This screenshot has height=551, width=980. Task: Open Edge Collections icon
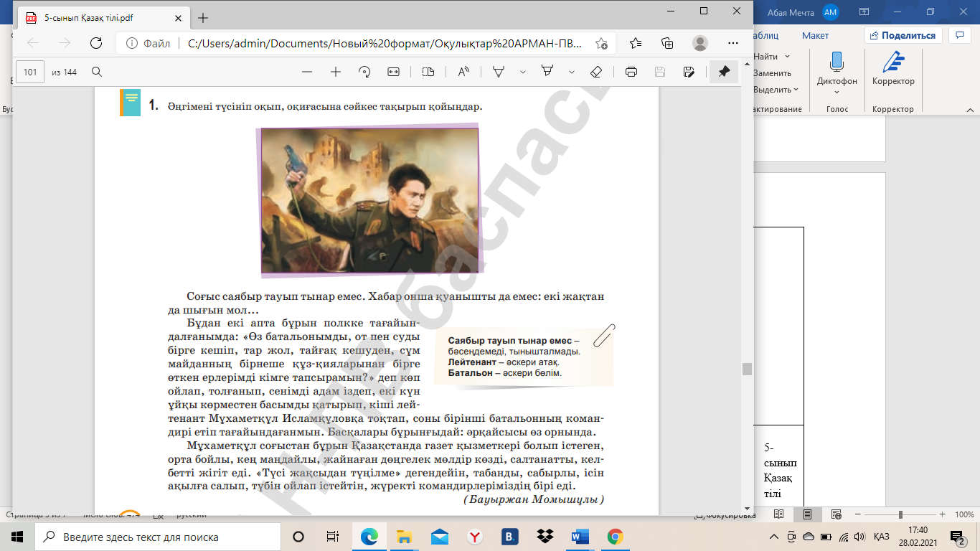tap(667, 43)
